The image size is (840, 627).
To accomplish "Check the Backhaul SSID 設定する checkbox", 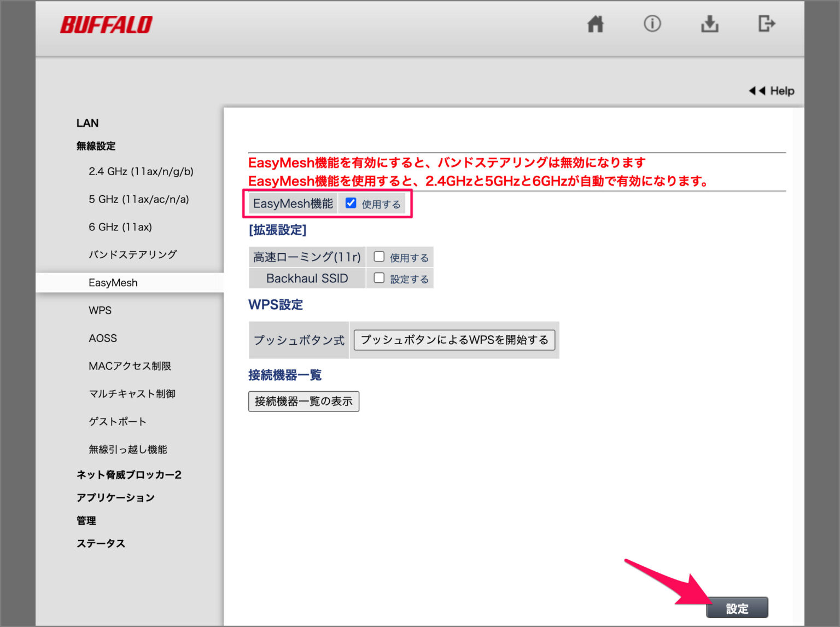I will pos(380,277).
